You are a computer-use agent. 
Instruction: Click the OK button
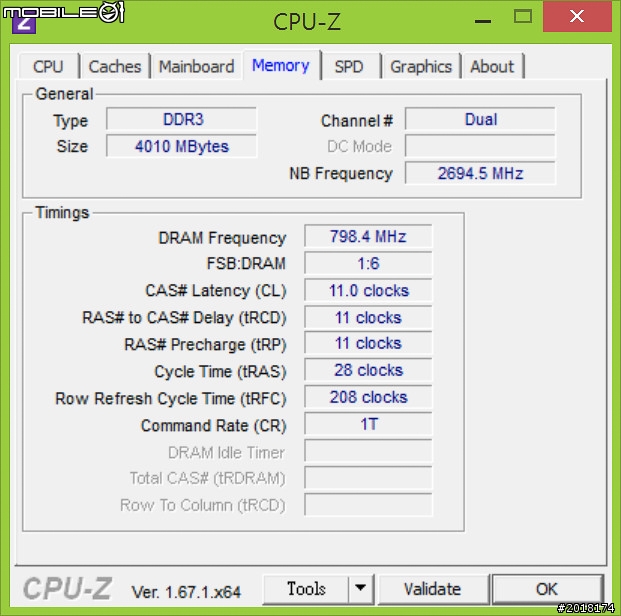pos(547,589)
